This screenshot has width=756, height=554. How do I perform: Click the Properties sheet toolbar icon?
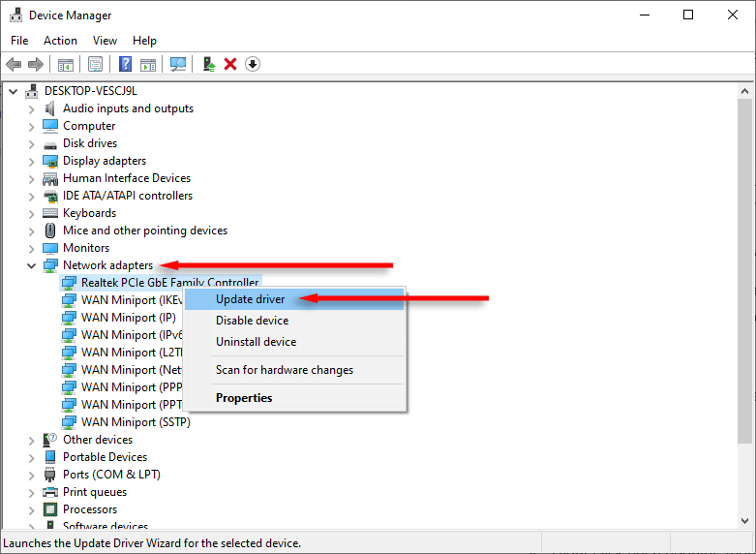coord(96,64)
